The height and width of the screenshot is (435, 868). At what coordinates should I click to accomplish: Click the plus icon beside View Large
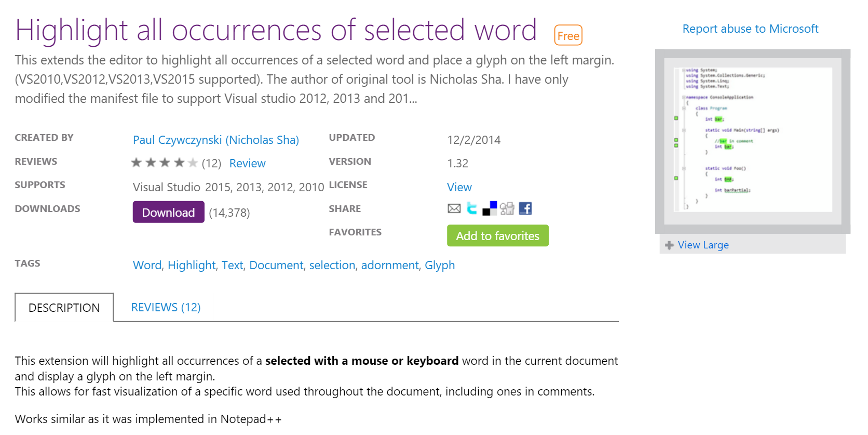669,245
